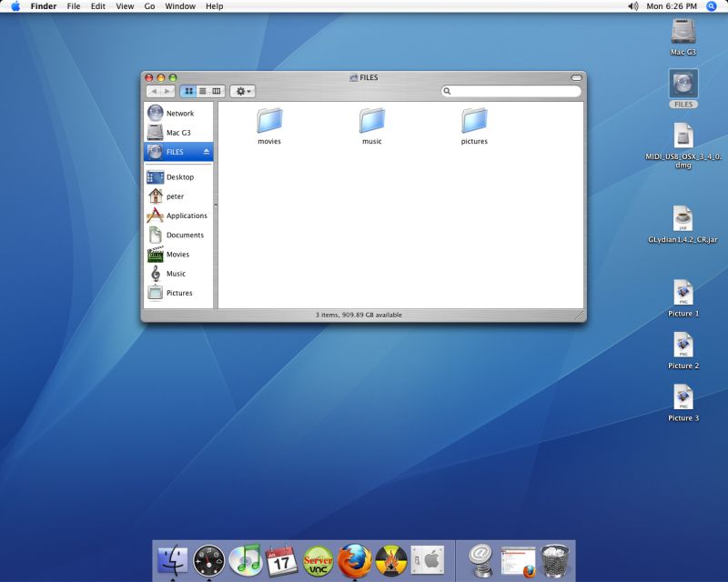Open the Trash in the Dock

click(555, 561)
